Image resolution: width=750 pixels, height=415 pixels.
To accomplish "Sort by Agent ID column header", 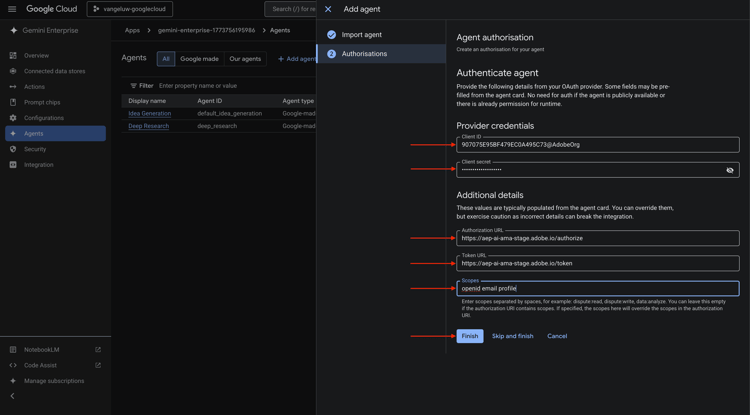I will pos(210,101).
